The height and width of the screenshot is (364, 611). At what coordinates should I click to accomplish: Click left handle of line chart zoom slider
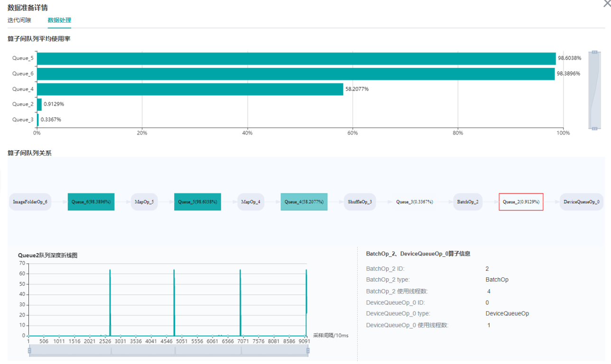[x=29, y=351]
